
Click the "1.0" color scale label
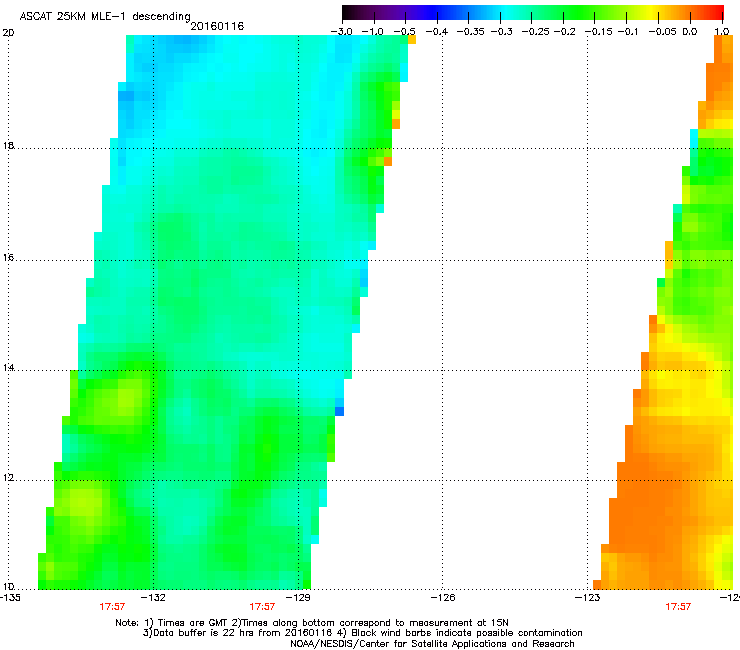tap(722, 32)
